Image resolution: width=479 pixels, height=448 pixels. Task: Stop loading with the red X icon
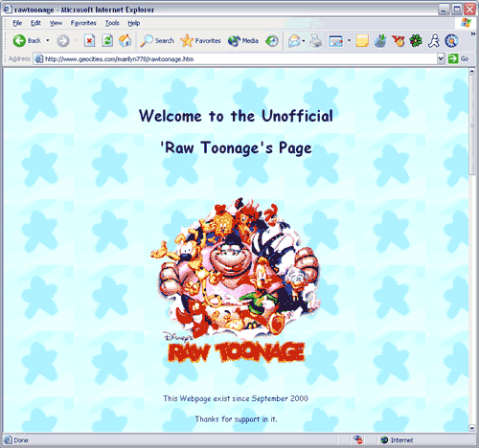point(89,41)
